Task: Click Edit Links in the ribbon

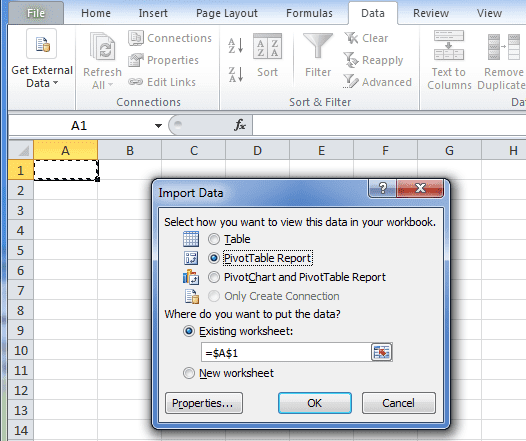Action: point(162,82)
